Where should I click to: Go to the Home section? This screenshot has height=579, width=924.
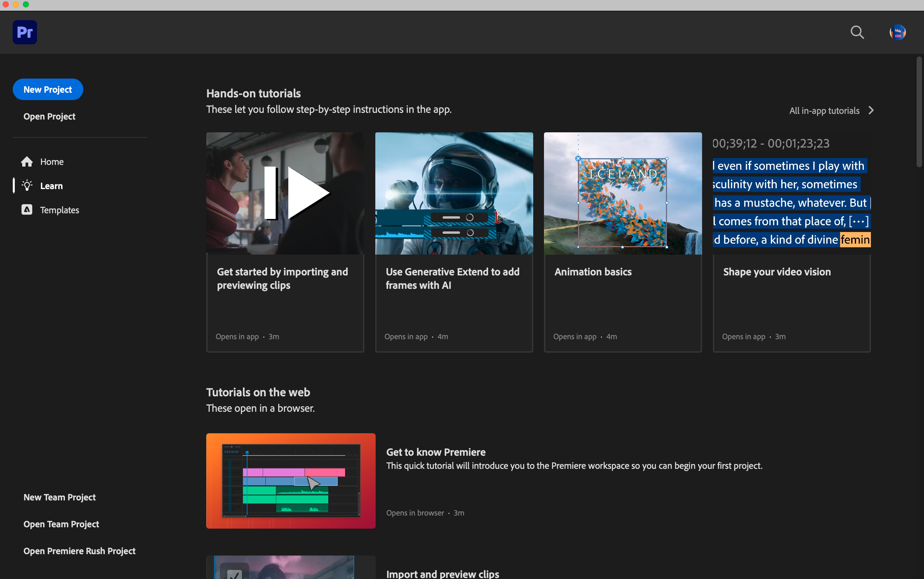[x=52, y=162]
